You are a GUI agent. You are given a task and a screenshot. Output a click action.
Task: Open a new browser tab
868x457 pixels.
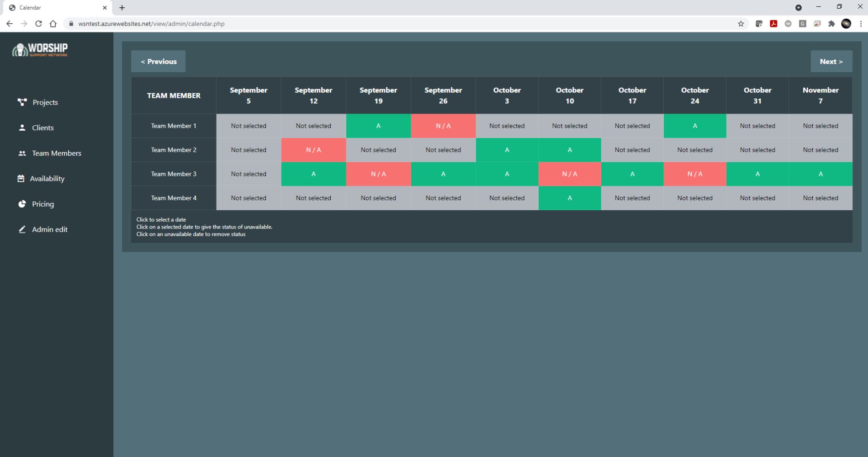[x=122, y=8]
